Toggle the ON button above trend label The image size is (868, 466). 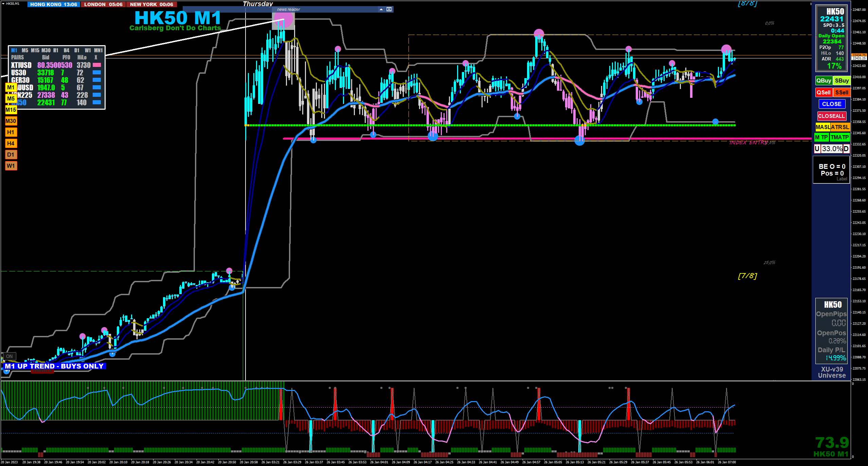(9, 356)
